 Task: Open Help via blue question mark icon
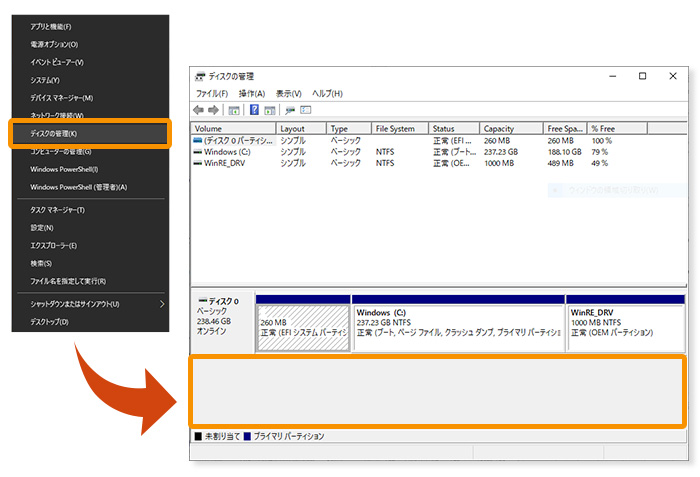tap(254, 109)
